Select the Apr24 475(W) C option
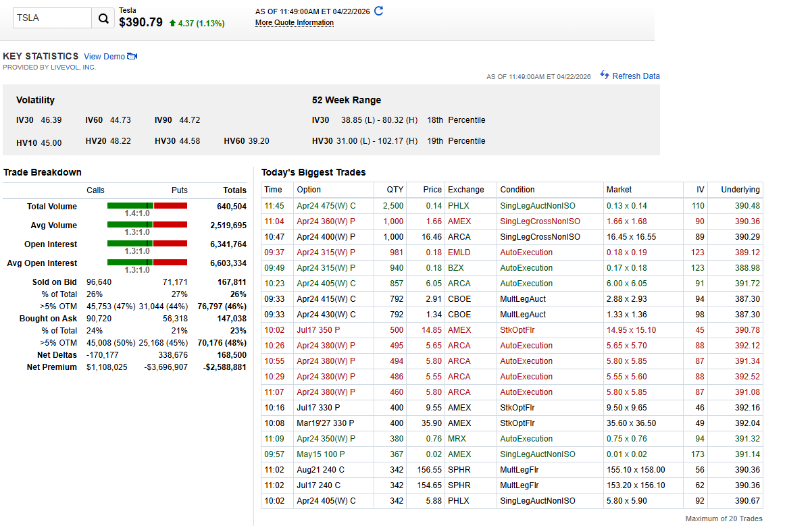The height and width of the screenshot is (532, 785). click(326, 206)
